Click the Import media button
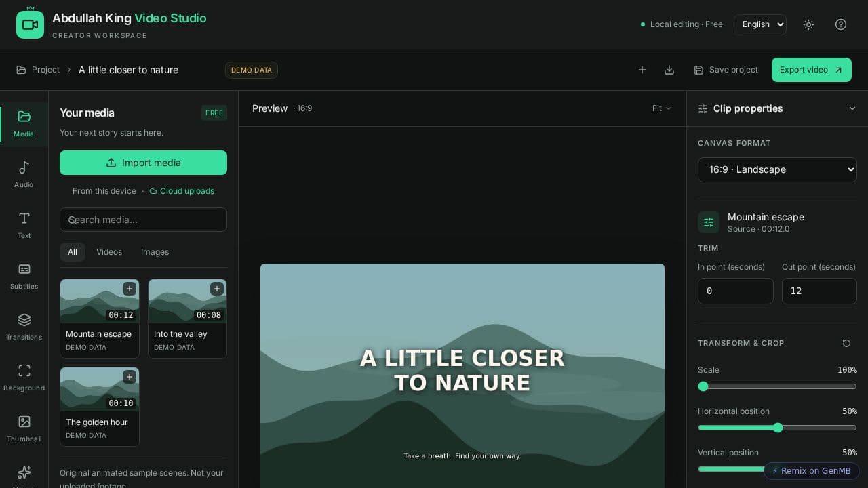 point(143,163)
